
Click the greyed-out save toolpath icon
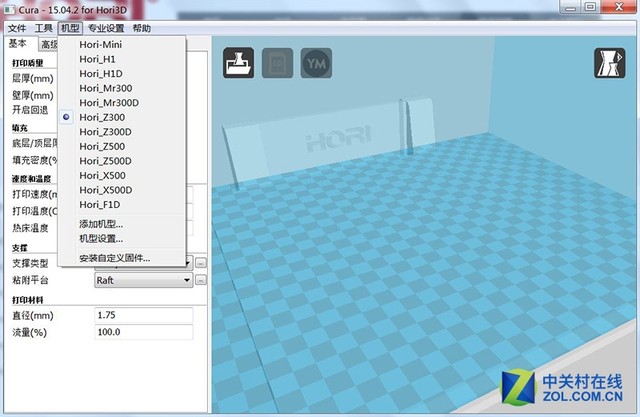(x=277, y=63)
